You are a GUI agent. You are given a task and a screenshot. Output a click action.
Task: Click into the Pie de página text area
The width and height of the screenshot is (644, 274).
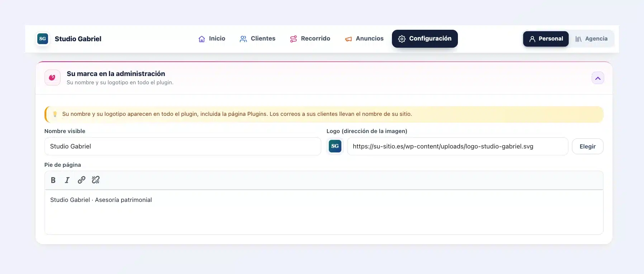click(x=324, y=212)
